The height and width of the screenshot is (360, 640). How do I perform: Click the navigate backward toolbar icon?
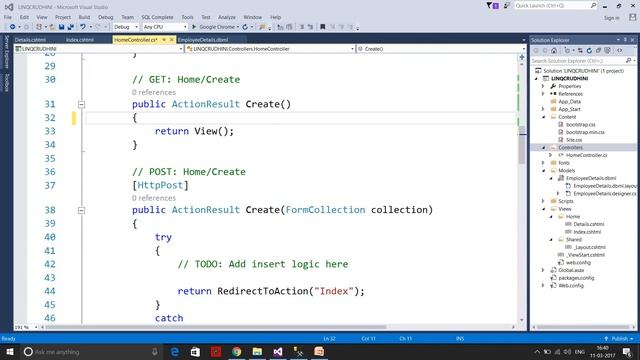coord(13,27)
